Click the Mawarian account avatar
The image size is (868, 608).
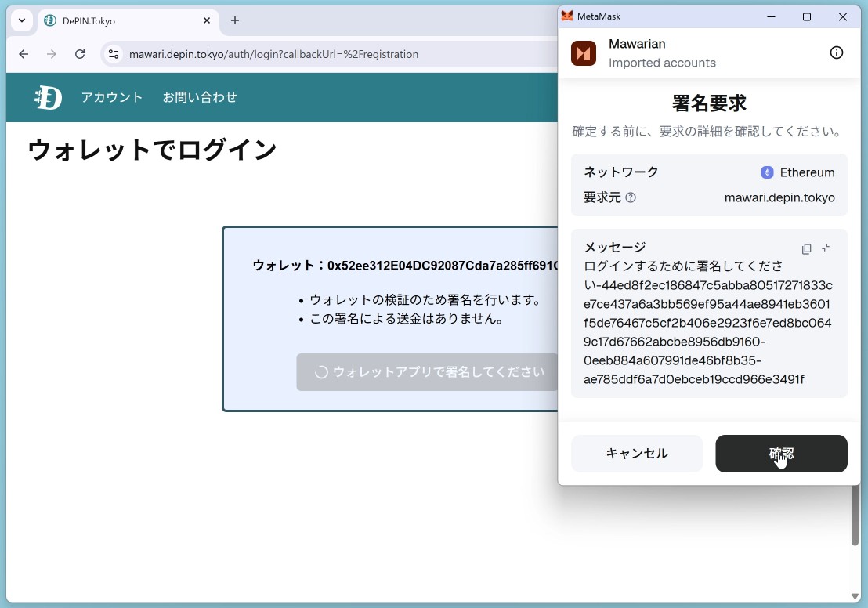click(x=584, y=53)
